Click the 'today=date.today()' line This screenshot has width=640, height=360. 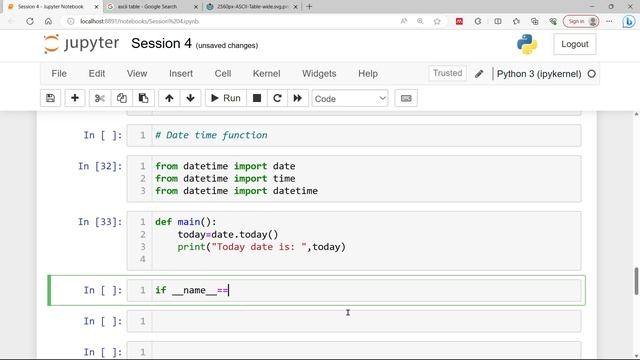click(228, 234)
